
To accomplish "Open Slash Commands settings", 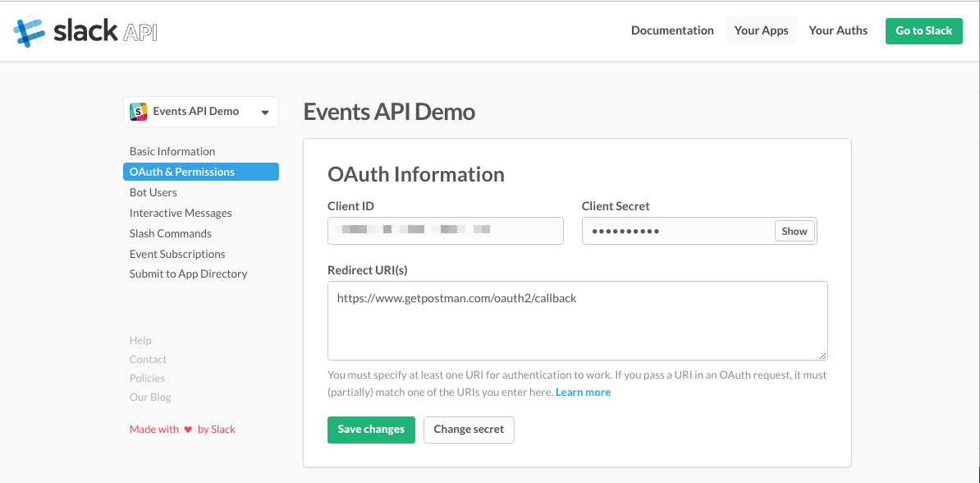I will tap(171, 233).
